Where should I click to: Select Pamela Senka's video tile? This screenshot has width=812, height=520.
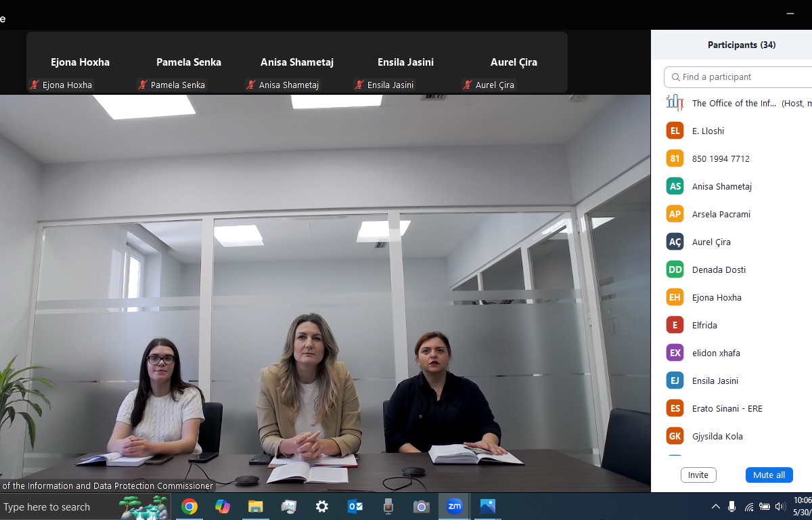188,62
